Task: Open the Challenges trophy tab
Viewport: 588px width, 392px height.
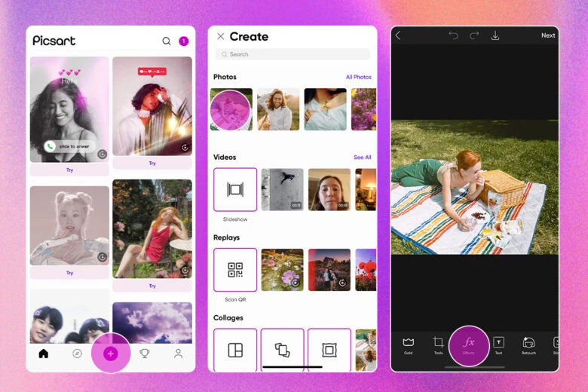Action: point(145,354)
